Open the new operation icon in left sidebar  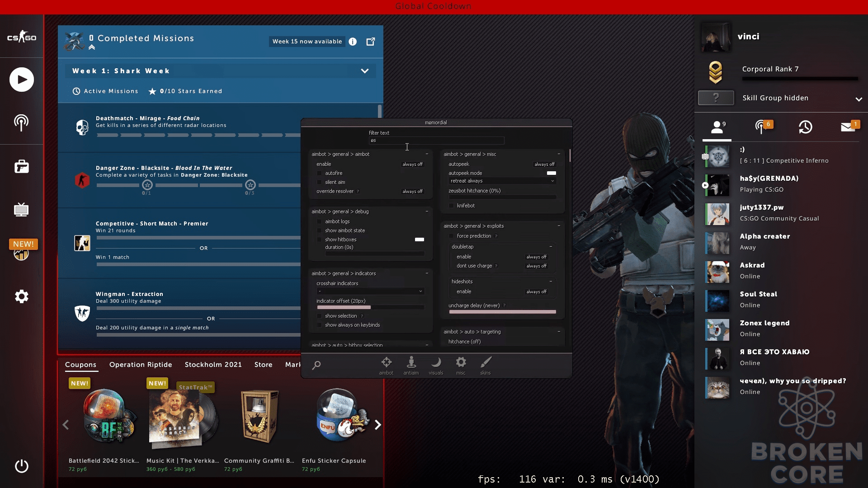21,250
